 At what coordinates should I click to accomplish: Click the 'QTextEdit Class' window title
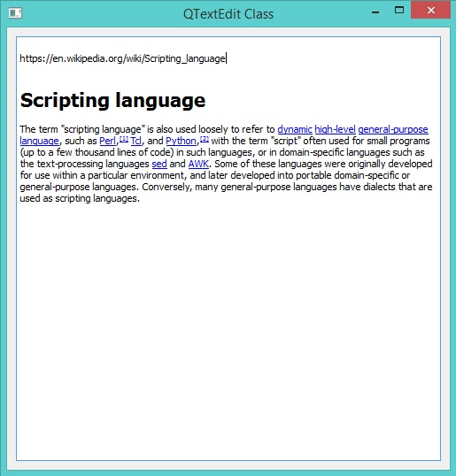pyautogui.click(x=228, y=14)
